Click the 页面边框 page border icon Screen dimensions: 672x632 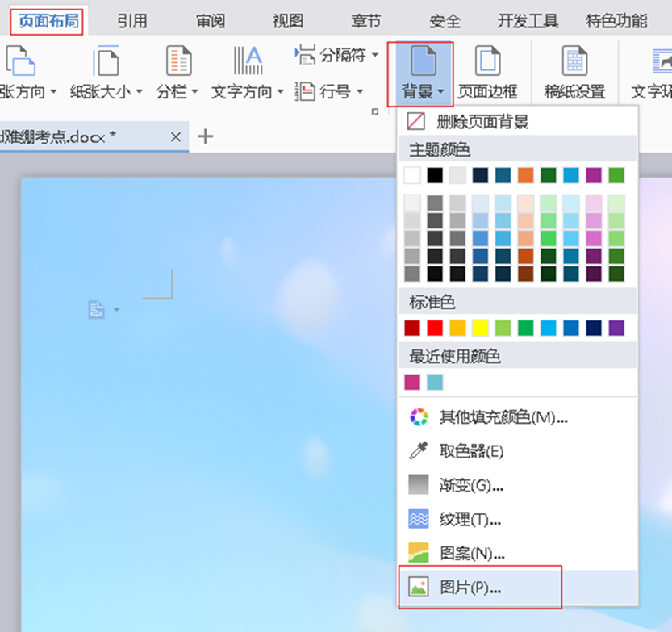[x=487, y=63]
